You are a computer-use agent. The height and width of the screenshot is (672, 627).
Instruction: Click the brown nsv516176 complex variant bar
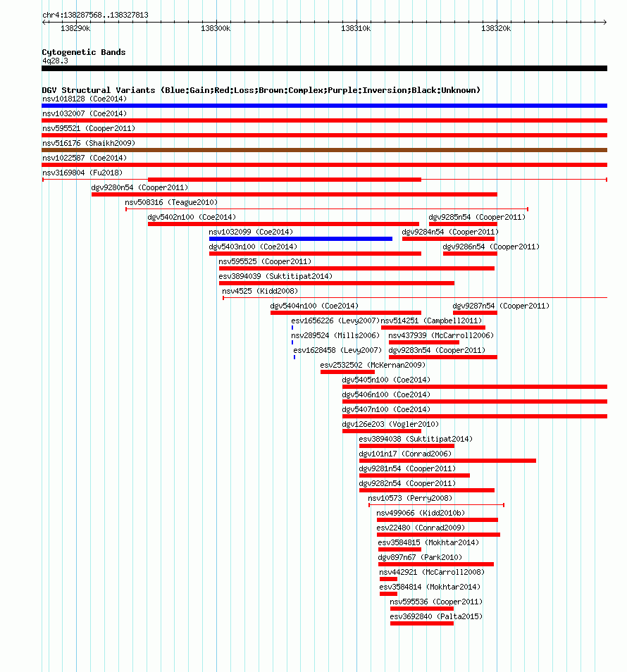(x=325, y=150)
